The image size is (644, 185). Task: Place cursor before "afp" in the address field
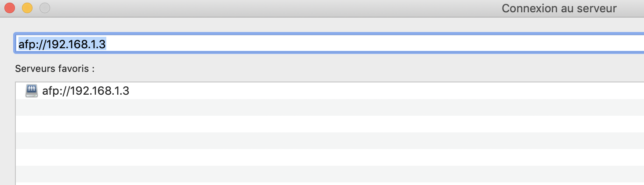[x=18, y=44]
